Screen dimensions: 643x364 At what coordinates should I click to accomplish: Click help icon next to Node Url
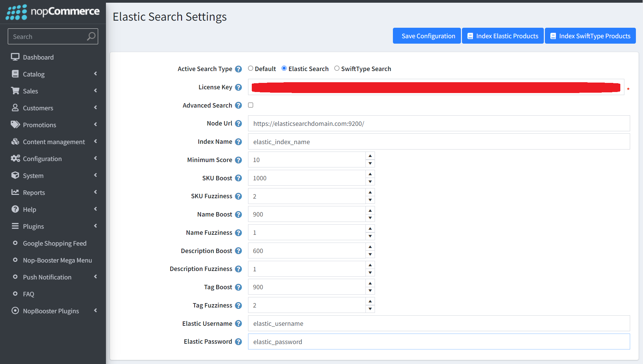click(238, 123)
